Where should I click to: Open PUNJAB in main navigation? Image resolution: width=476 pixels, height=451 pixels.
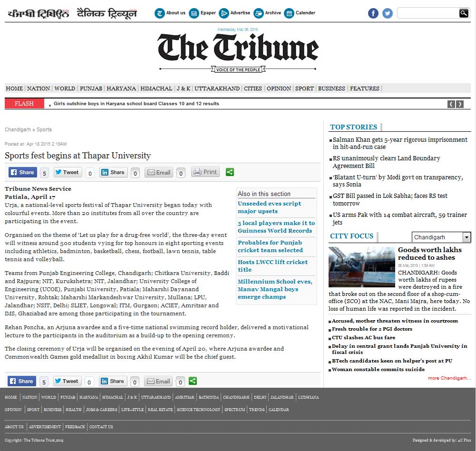click(x=91, y=88)
